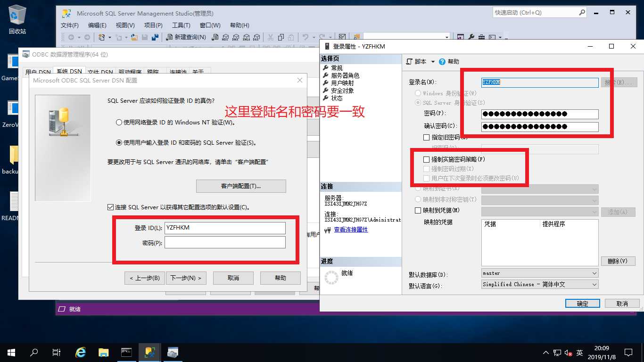Select 常规 page in login properties
The image size is (644, 362).
click(337, 68)
